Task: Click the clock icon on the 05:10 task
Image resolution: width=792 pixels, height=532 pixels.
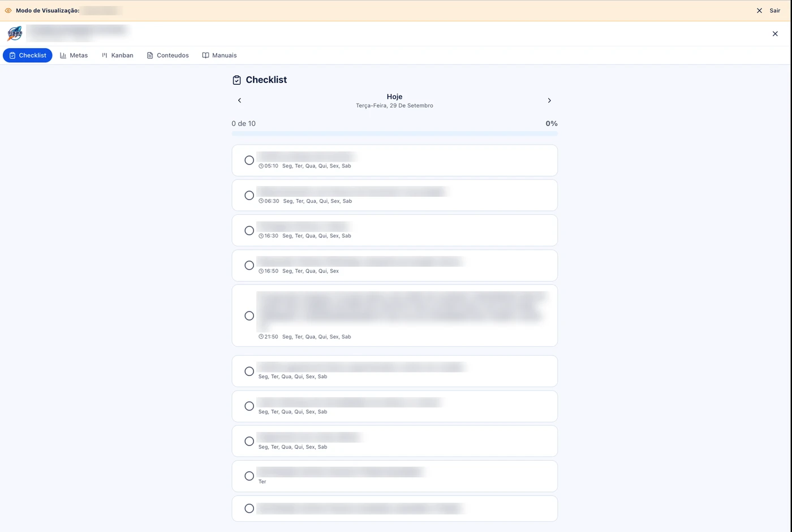Action: (261, 166)
